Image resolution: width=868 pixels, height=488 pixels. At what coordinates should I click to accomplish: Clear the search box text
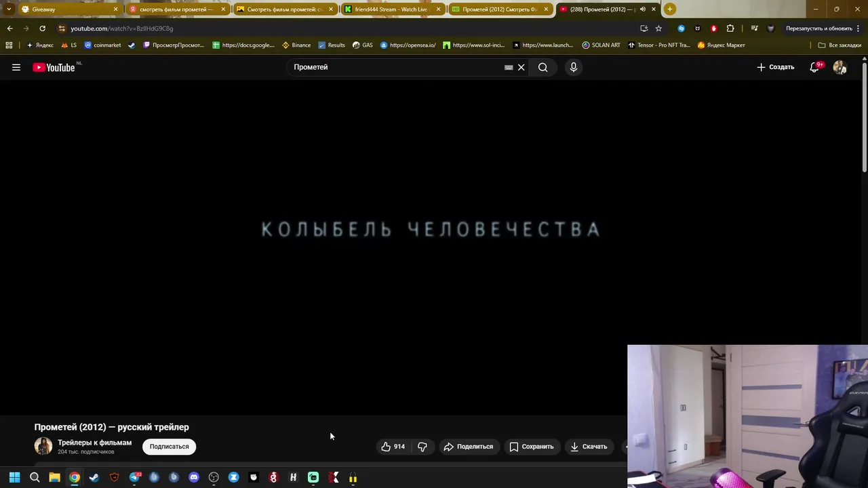[521, 67]
